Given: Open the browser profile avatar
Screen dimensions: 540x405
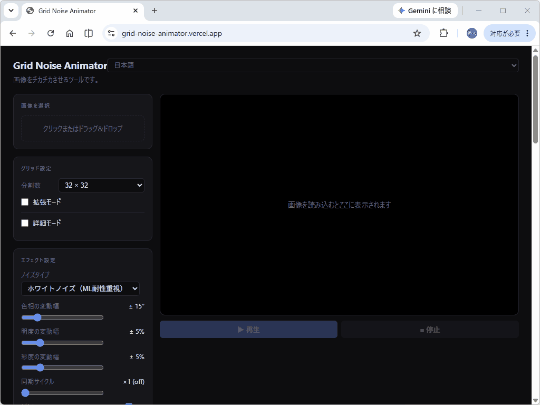Looking at the screenshot, I should point(471,33).
